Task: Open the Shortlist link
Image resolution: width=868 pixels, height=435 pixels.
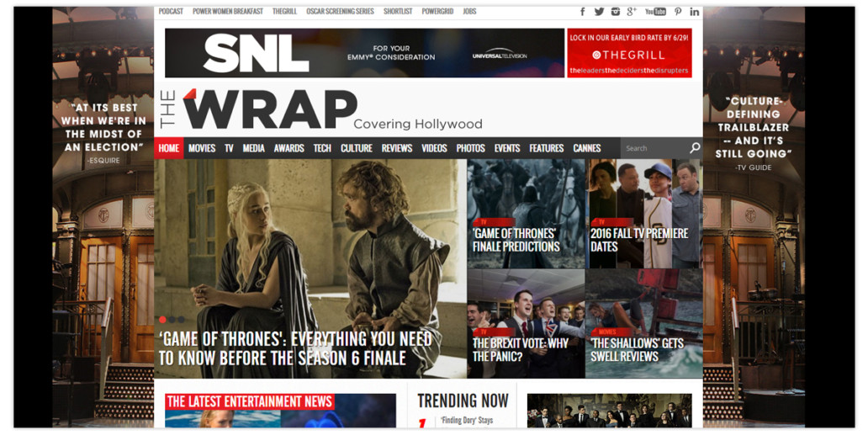Action: point(398,11)
